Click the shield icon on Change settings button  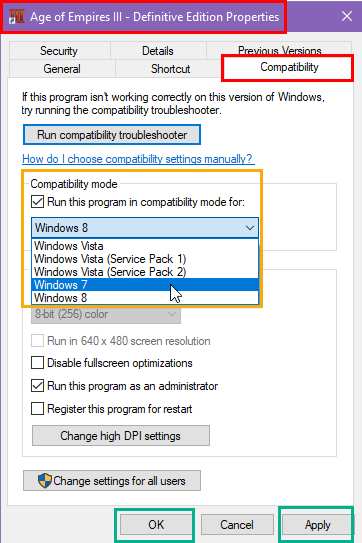tap(45, 481)
